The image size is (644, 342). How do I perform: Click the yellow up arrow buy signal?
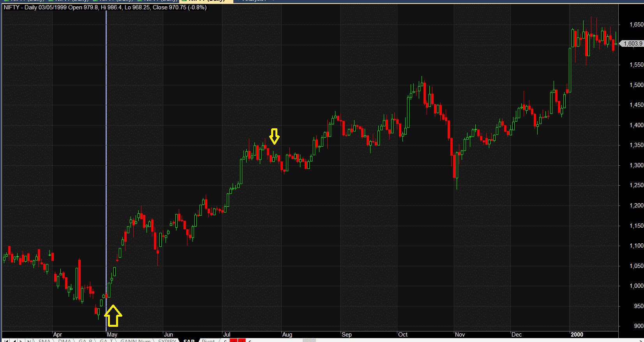113,316
